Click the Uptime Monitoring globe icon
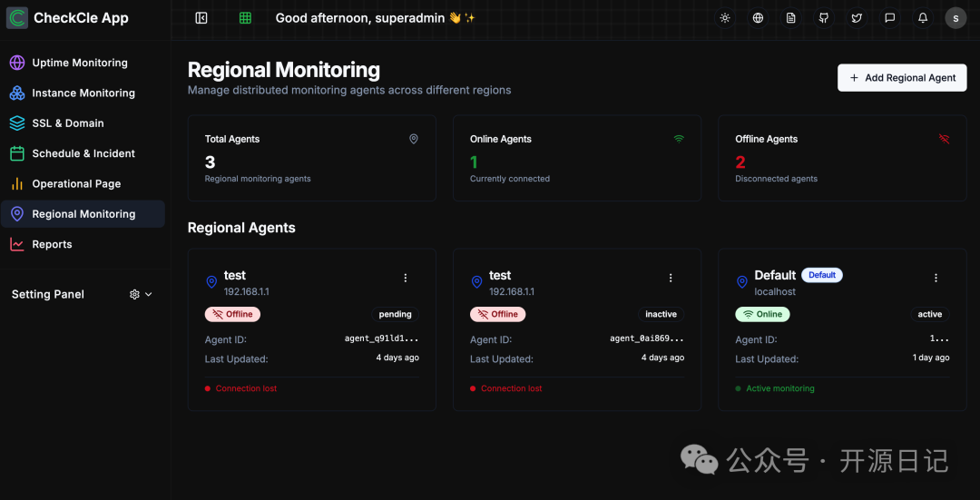980x500 pixels. 17,63
